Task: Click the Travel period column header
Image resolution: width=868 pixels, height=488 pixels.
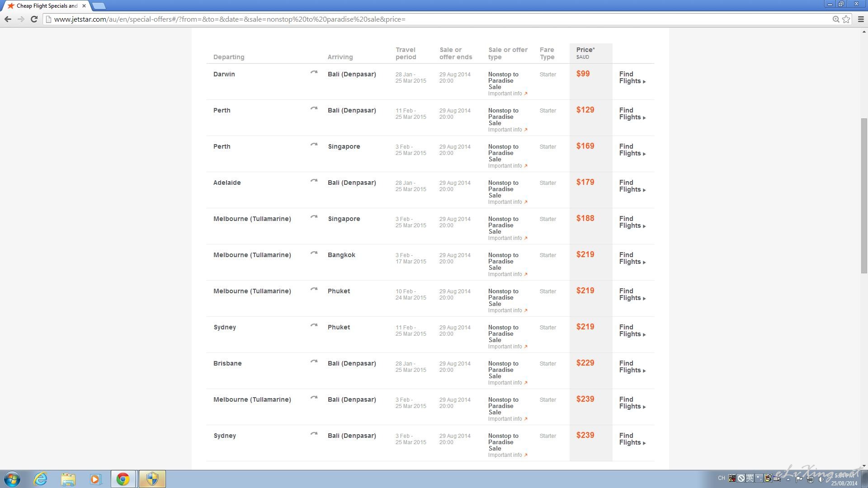Action: pos(406,53)
